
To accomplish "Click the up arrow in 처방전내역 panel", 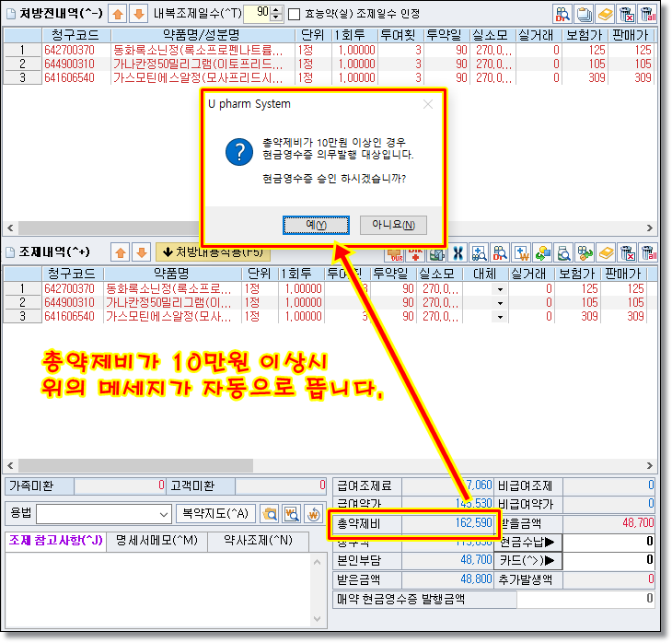I will tap(118, 14).
